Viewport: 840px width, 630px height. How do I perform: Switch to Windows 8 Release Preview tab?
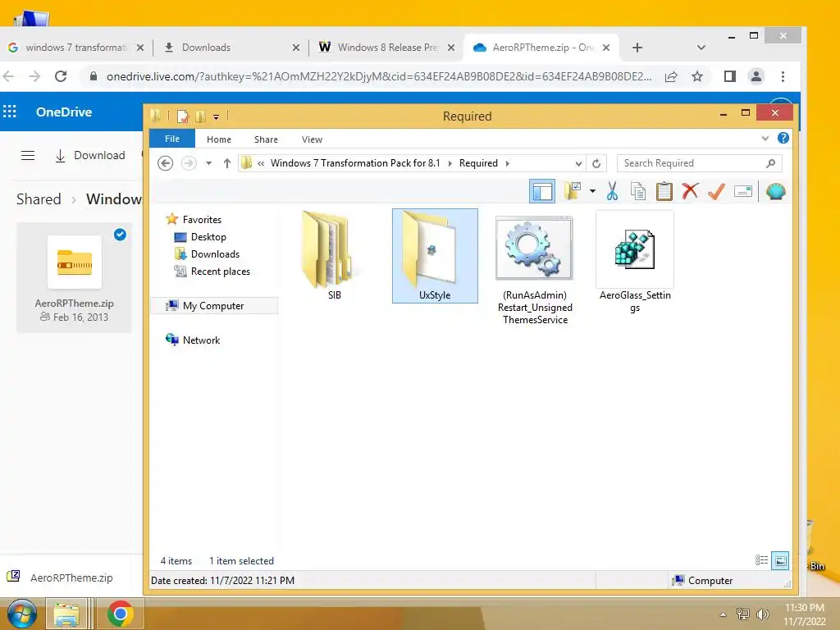point(387,48)
